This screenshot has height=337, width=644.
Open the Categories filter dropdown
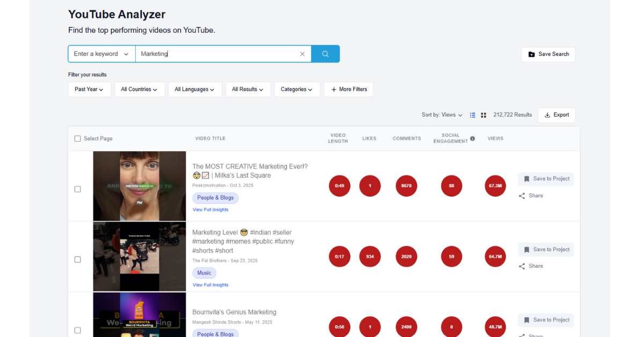point(297,89)
